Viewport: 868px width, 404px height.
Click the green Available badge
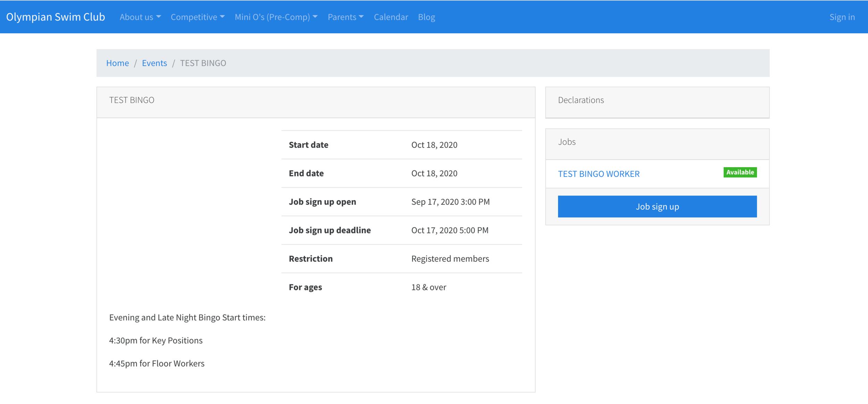click(x=740, y=172)
